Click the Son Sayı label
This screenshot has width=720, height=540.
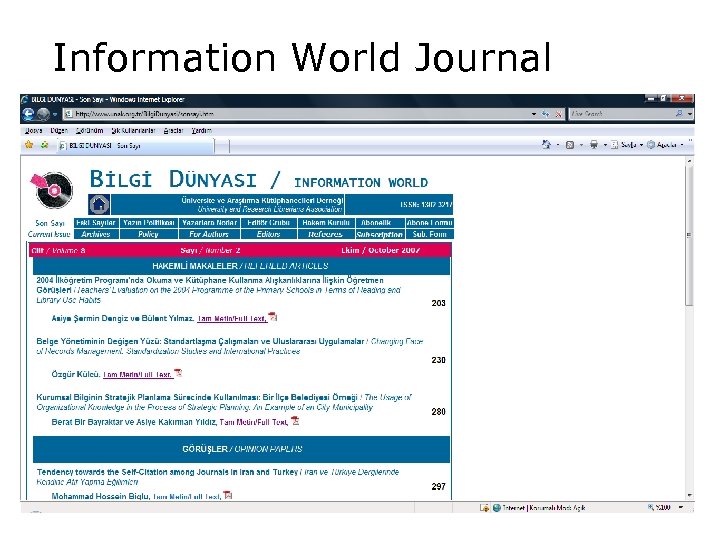[x=50, y=223]
